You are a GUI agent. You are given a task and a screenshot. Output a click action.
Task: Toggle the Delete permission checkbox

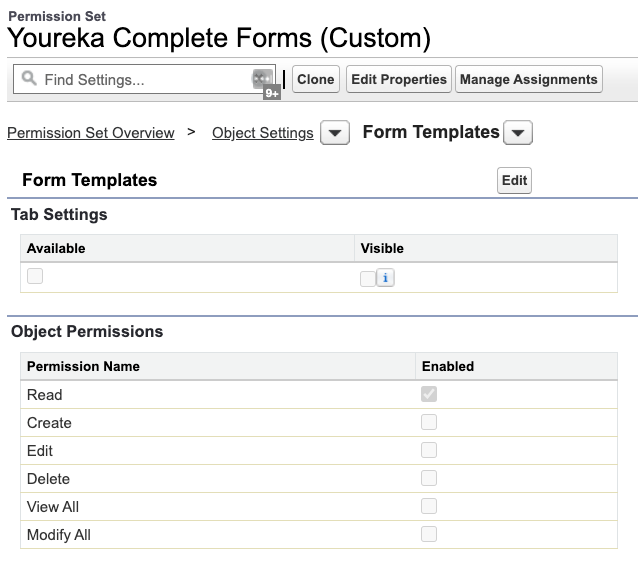429,478
